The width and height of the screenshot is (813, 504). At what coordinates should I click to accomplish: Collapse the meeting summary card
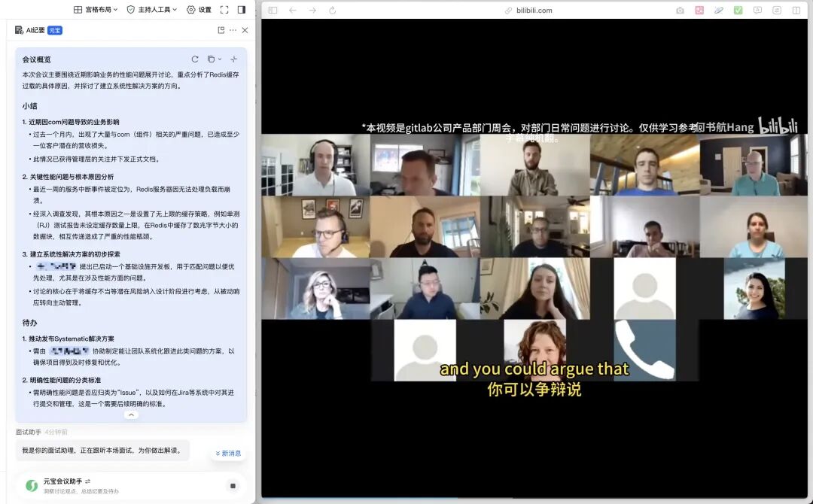point(131,414)
